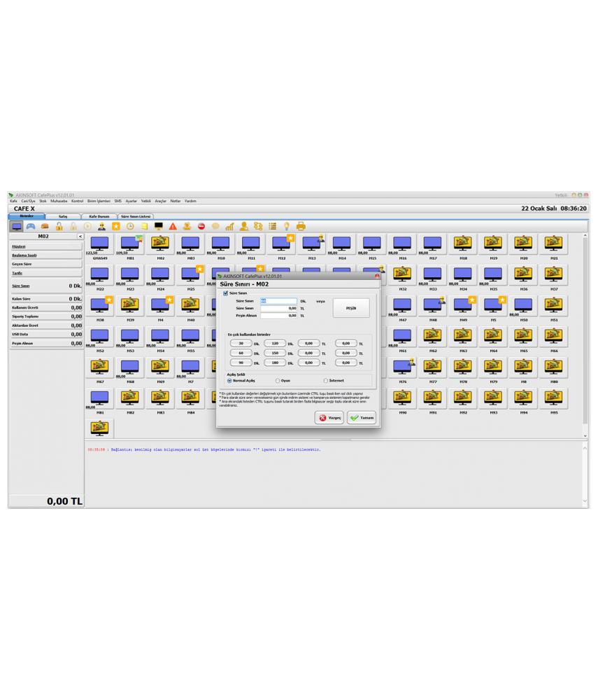
Task: Click Vazgeç to cancel the dialog
Action: click(x=329, y=417)
